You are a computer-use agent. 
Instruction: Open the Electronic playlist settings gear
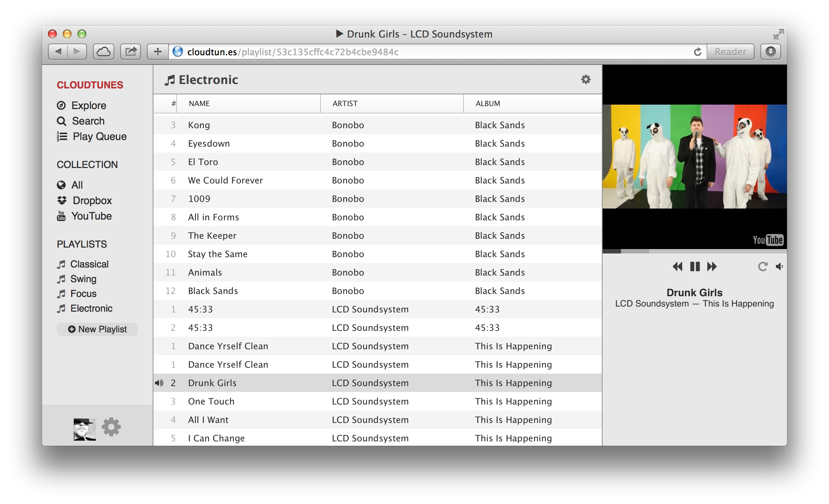point(586,79)
